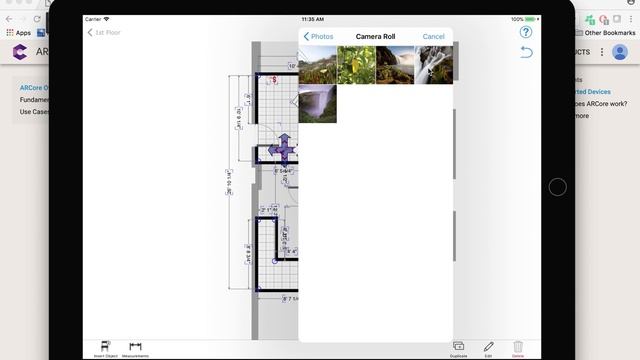The width and height of the screenshot is (640, 360).
Task: Click the blue user account avatar
Action: [x=620, y=52]
